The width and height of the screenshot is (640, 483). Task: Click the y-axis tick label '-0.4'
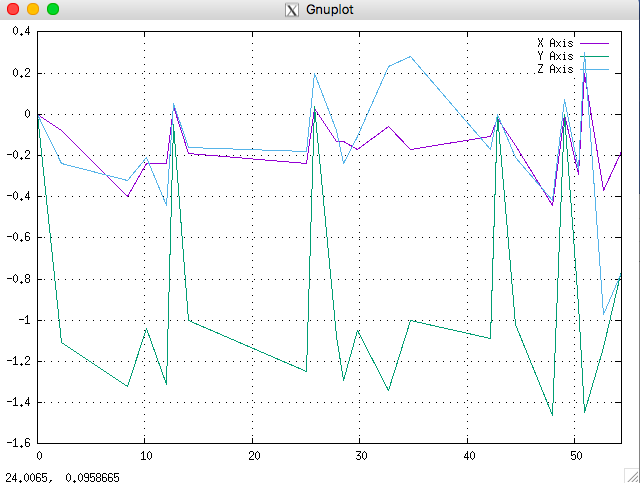19,196
